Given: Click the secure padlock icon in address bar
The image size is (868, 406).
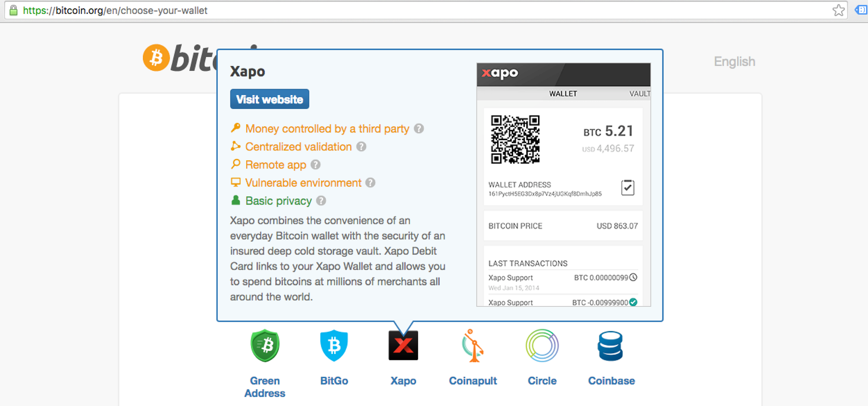Looking at the screenshot, I should tap(13, 10).
